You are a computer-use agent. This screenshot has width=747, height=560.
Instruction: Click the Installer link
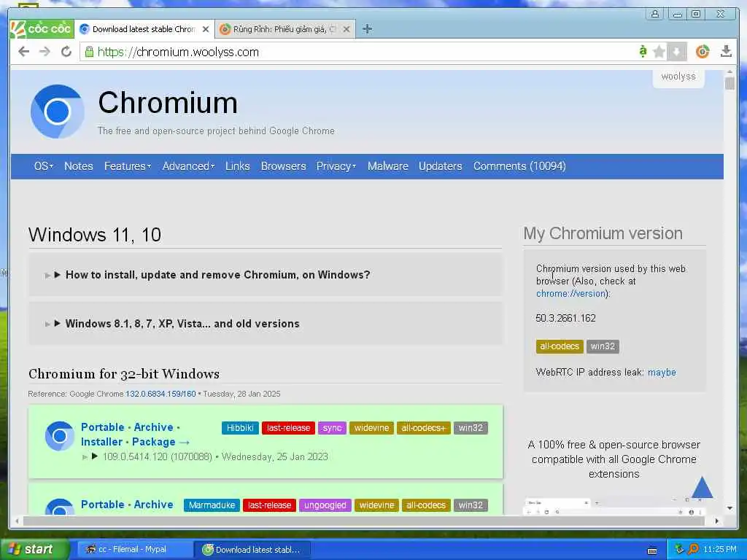coord(101,442)
